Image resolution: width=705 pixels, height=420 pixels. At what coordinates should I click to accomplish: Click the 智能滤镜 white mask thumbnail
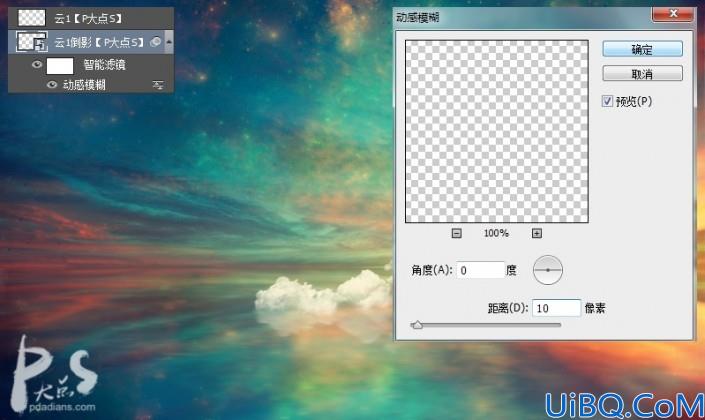[x=60, y=66]
